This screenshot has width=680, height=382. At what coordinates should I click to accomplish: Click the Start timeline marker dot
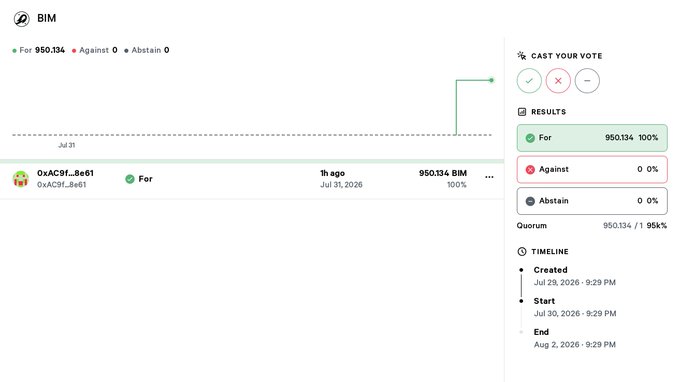521,301
